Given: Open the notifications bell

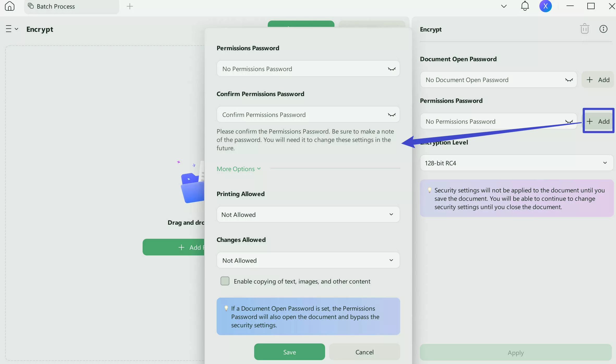Looking at the screenshot, I should (525, 6).
